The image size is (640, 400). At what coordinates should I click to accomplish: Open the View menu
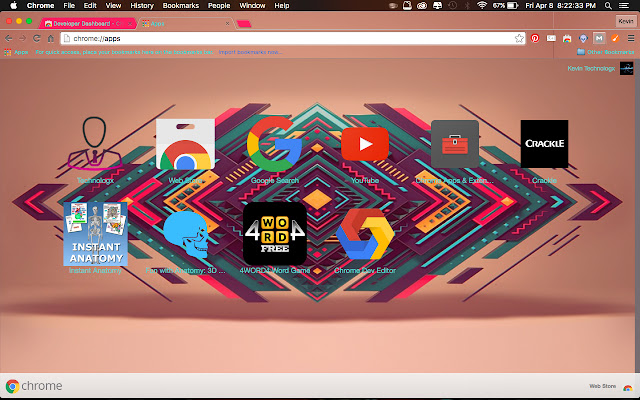click(x=113, y=6)
